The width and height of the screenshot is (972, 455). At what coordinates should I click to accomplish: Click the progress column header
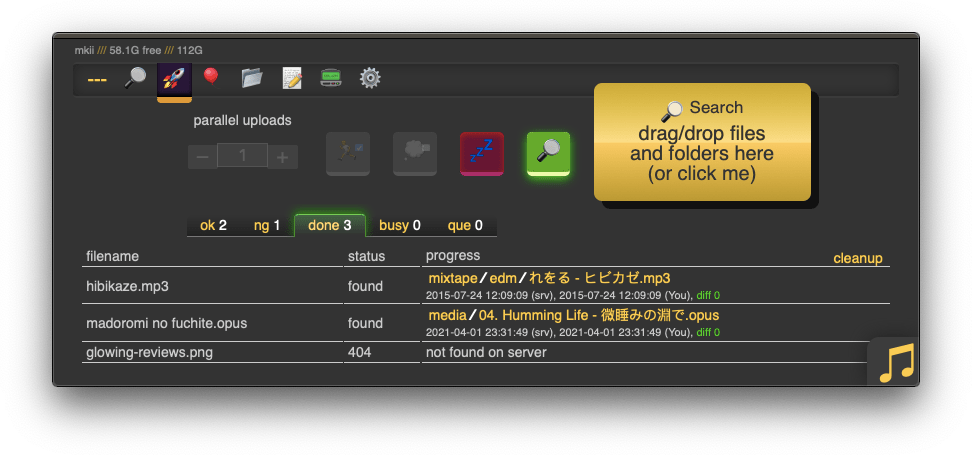[453, 255]
